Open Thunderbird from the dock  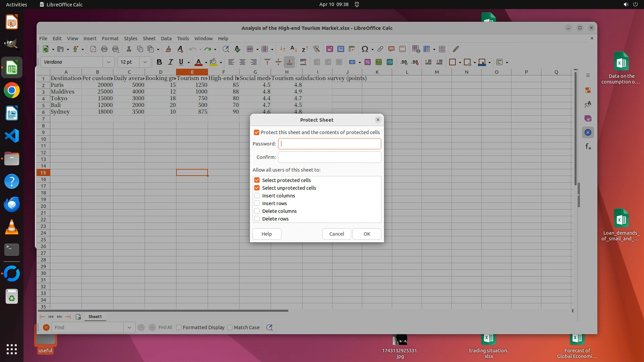pos(12,204)
